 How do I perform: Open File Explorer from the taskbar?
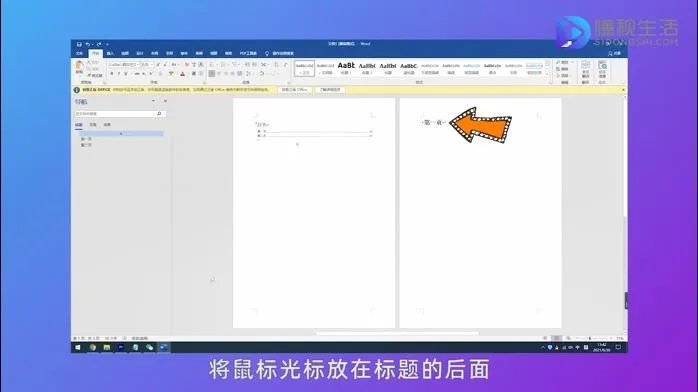point(107,348)
